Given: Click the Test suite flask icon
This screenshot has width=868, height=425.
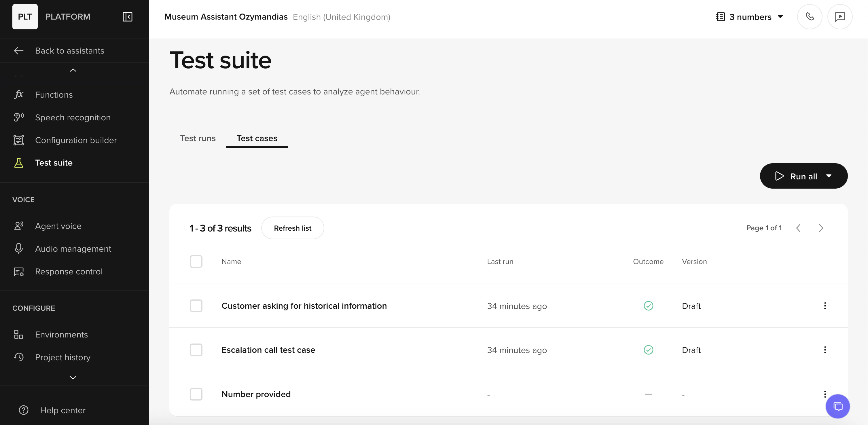Looking at the screenshot, I should pyautogui.click(x=18, y=163).
